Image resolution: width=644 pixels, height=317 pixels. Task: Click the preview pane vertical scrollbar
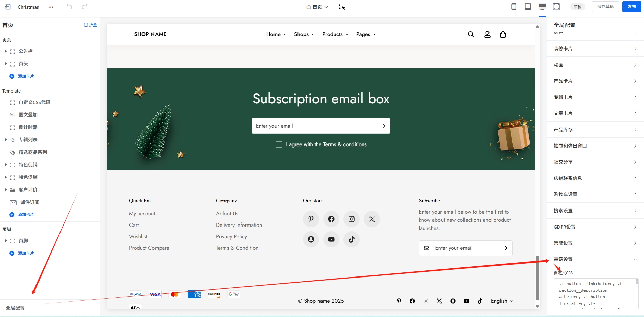click(x=537, y=278)
